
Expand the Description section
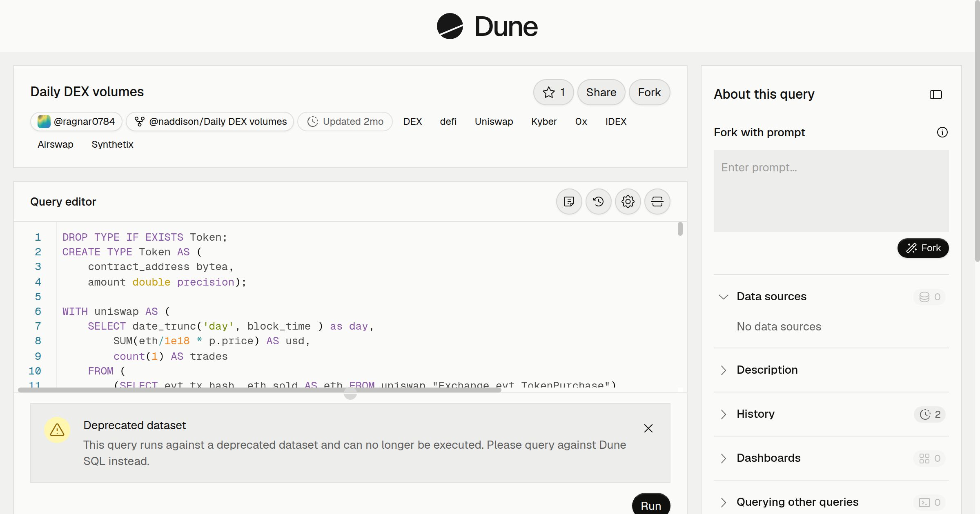click(x=723, y=370)
